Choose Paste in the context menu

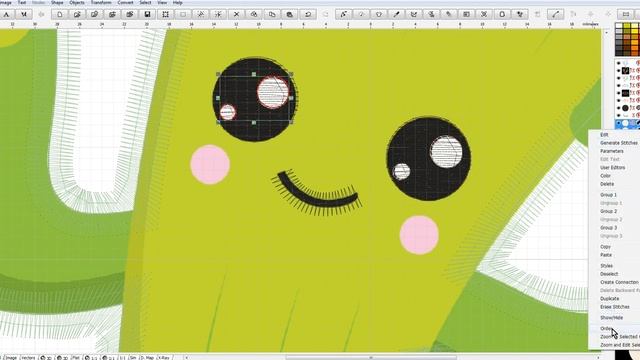tap(606, 255)
